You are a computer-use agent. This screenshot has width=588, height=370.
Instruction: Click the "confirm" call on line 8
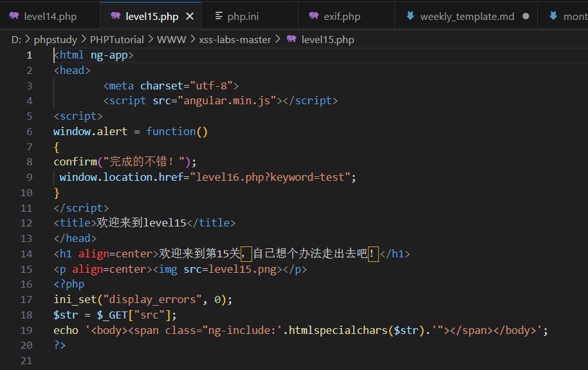tap(75, 162)
